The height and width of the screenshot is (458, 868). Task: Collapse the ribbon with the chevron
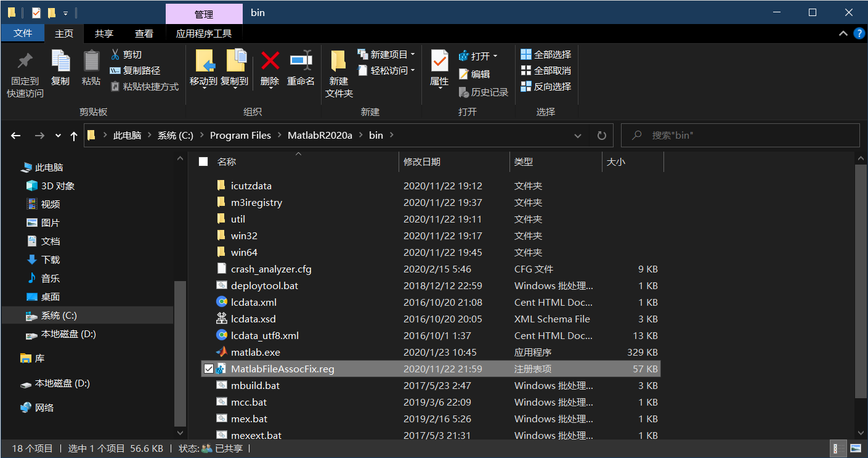click(x=843, y=33)
